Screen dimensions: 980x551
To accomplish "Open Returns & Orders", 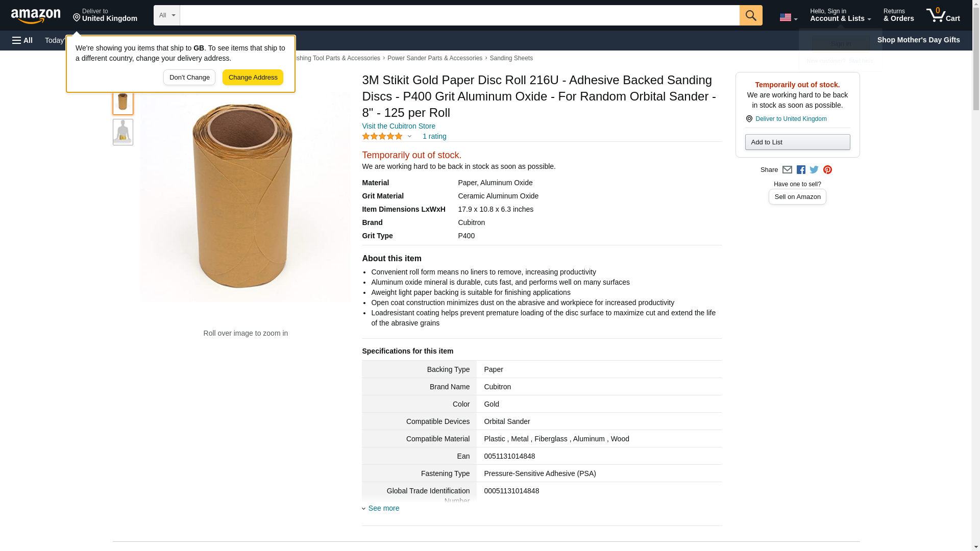I will tap(898, 15).
